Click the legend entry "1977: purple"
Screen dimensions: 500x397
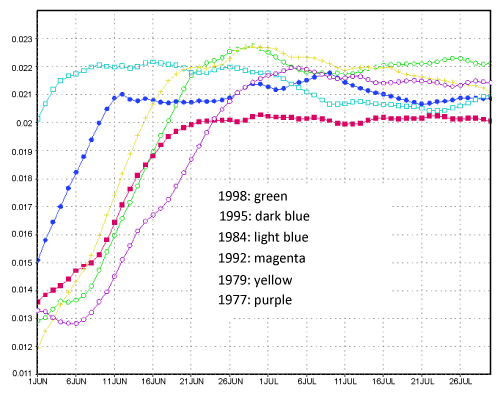[x=255, y=300]
